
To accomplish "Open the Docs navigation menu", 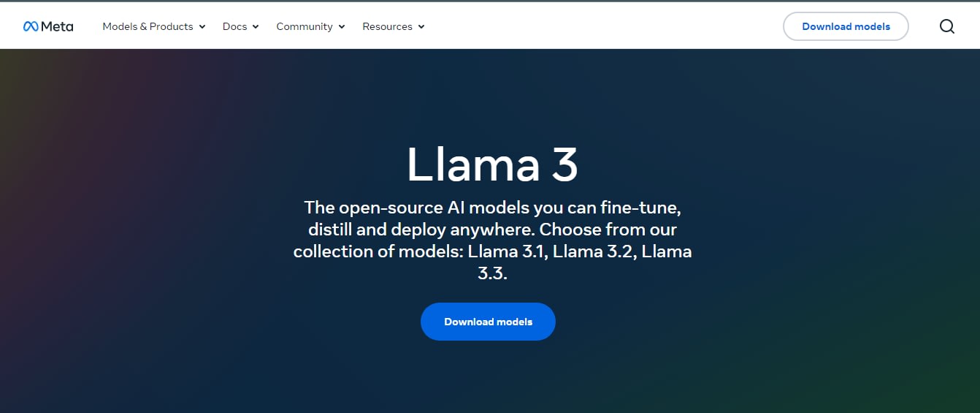I will [x=234, y=26].
